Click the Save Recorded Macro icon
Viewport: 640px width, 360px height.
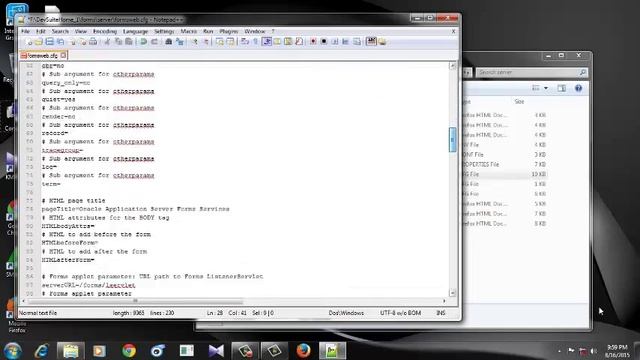pos(357,42)
